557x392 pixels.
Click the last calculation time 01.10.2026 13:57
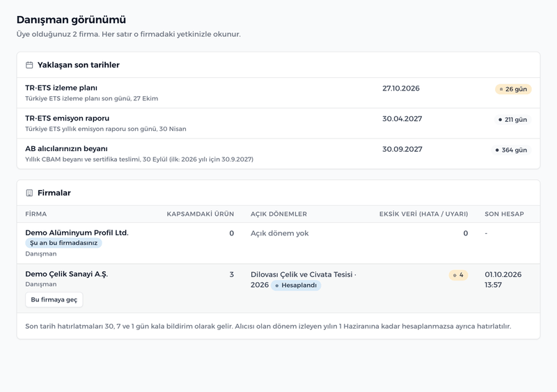(x=503, y=280)
